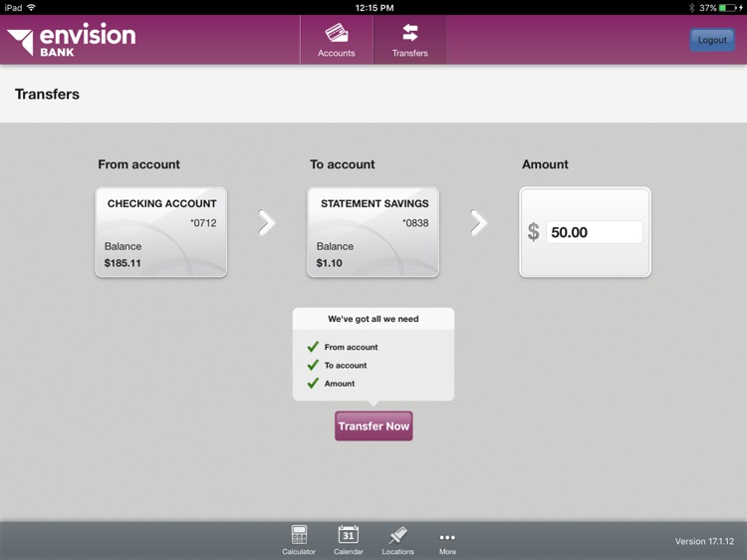Viewport: 747px width, 560px height.
Task: Tap the Wi-Fi icon in status bar
Action: [x=32, y=7]
